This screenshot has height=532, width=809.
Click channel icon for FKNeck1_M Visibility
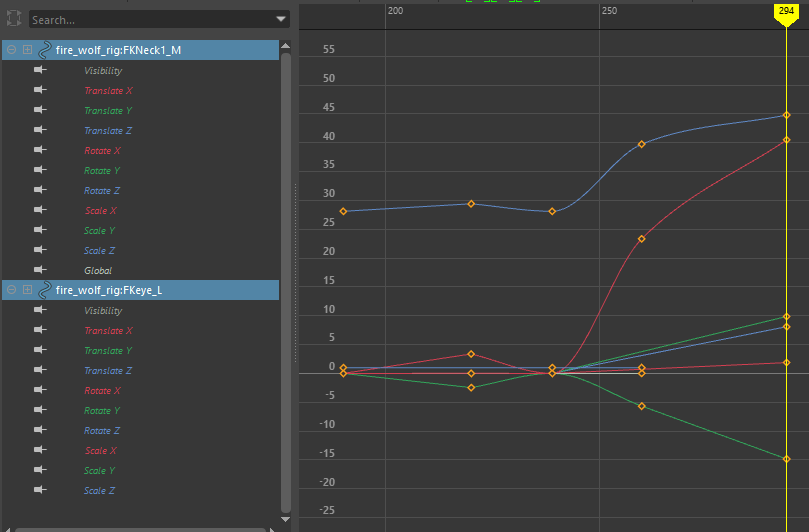40,70
